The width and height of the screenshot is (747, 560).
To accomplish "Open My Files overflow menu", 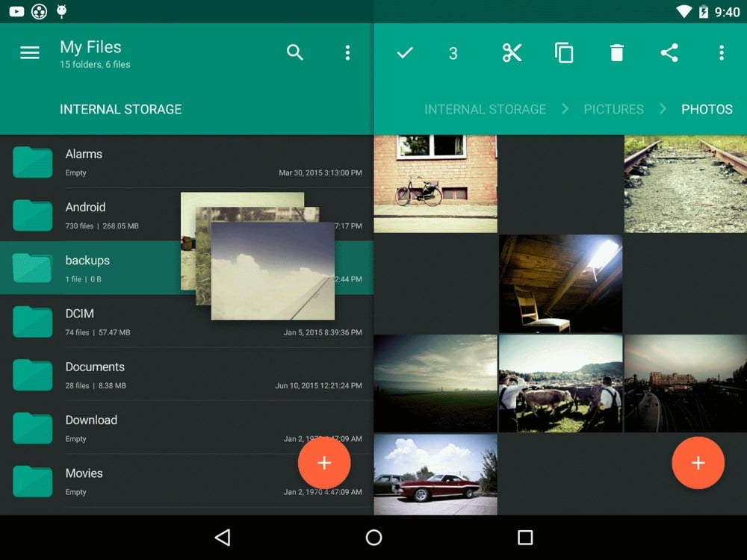I will coord(347,53).
